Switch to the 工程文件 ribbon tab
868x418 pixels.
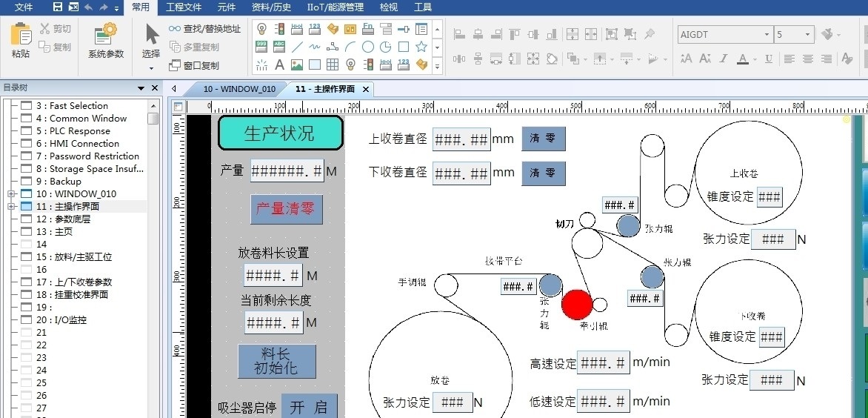coord(184,7)
